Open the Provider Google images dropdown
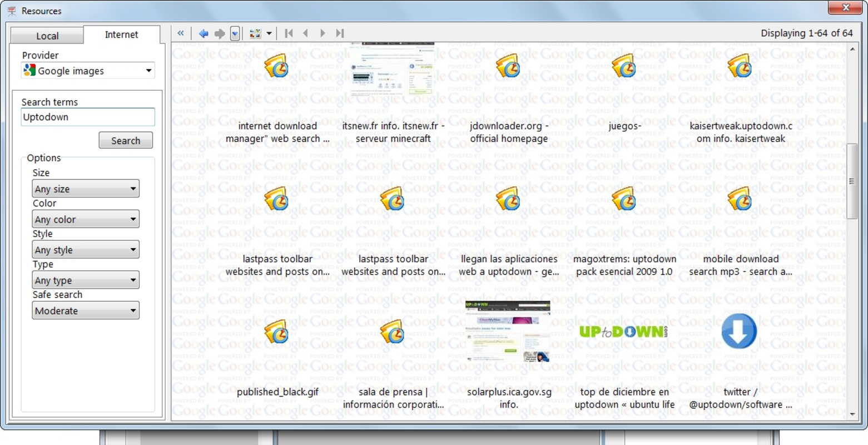This screenshot has height=445, width=868. [x=88, y=71]
